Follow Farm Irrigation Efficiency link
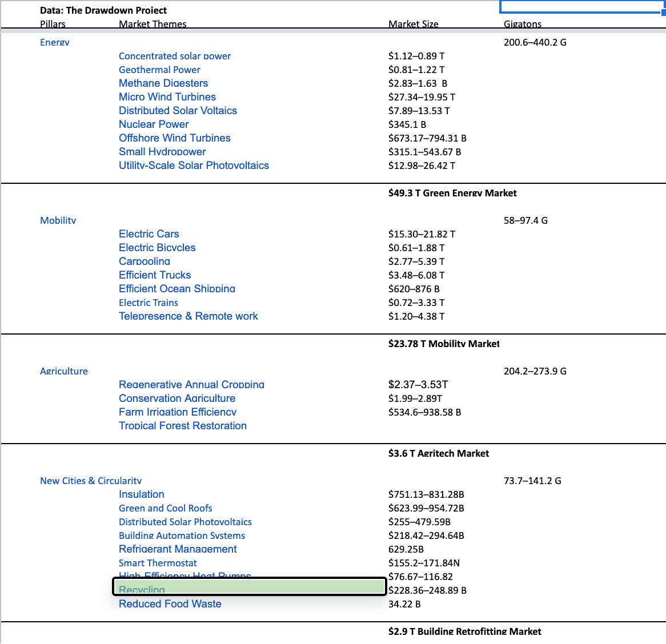 (178, 412)
